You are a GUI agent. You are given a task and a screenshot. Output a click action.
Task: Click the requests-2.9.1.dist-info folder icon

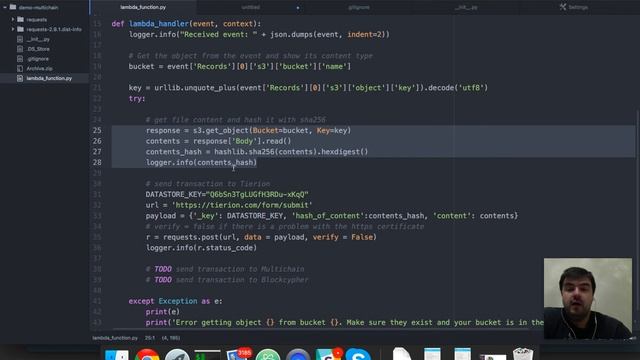click(20, 29)
